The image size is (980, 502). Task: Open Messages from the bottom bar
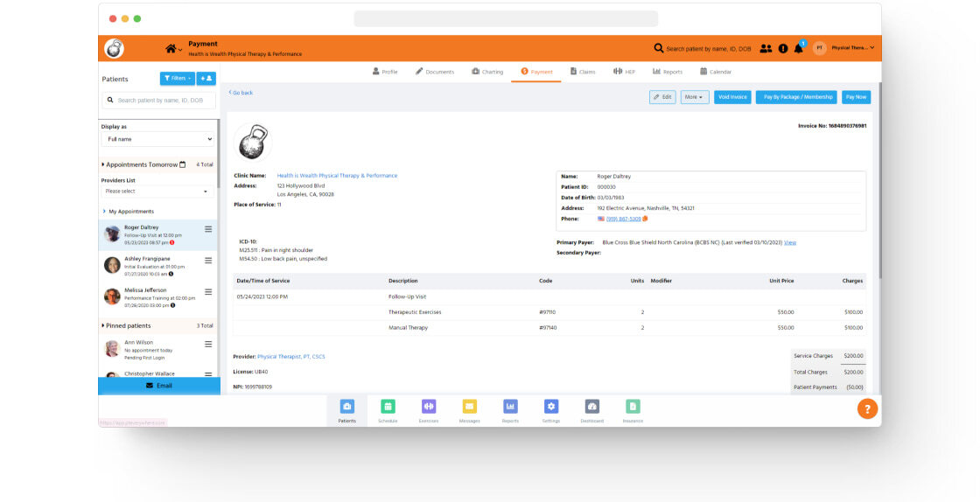pos(469,407)
